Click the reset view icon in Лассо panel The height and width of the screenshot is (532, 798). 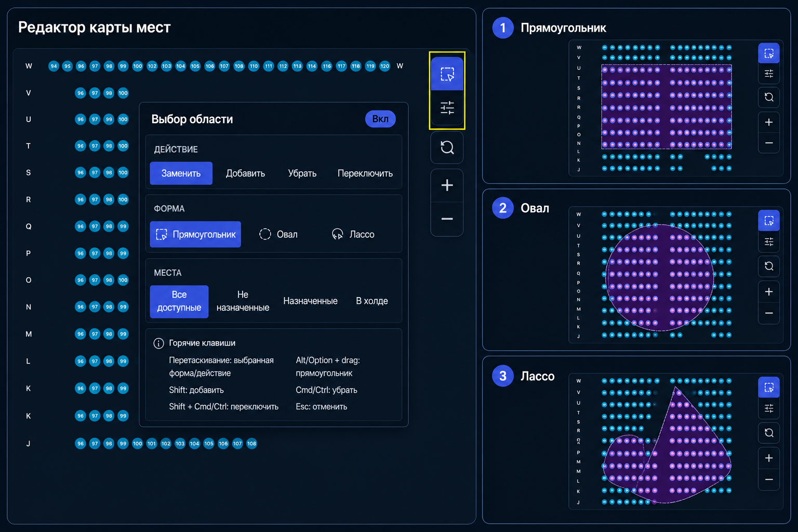769,433
